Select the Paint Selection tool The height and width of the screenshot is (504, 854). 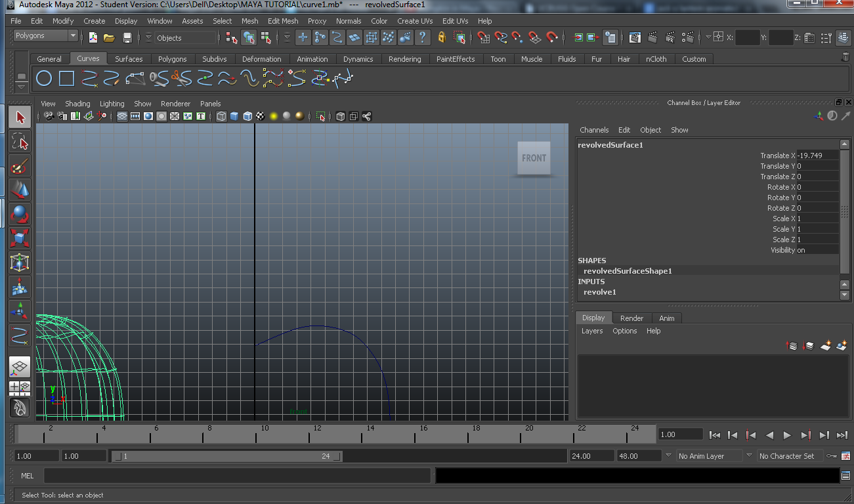pyautogui.click(x=20, y=165)
